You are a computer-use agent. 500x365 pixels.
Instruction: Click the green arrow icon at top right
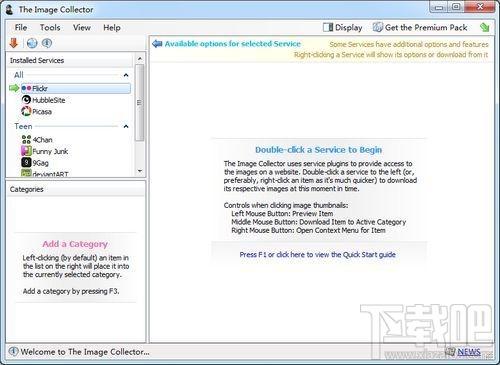pos(485,27)
